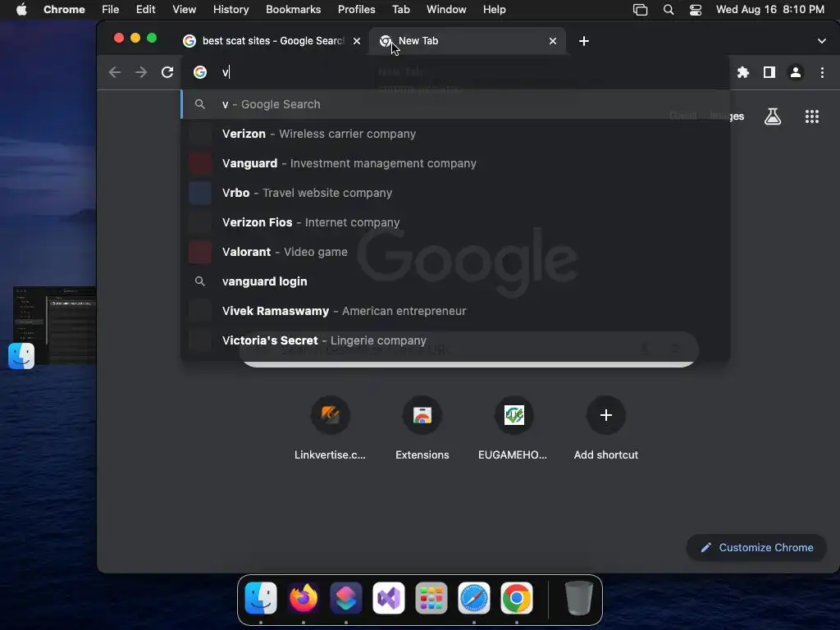Open the profile avatar icon
This screenshot has width=840, height=630.
pos(796,72)
